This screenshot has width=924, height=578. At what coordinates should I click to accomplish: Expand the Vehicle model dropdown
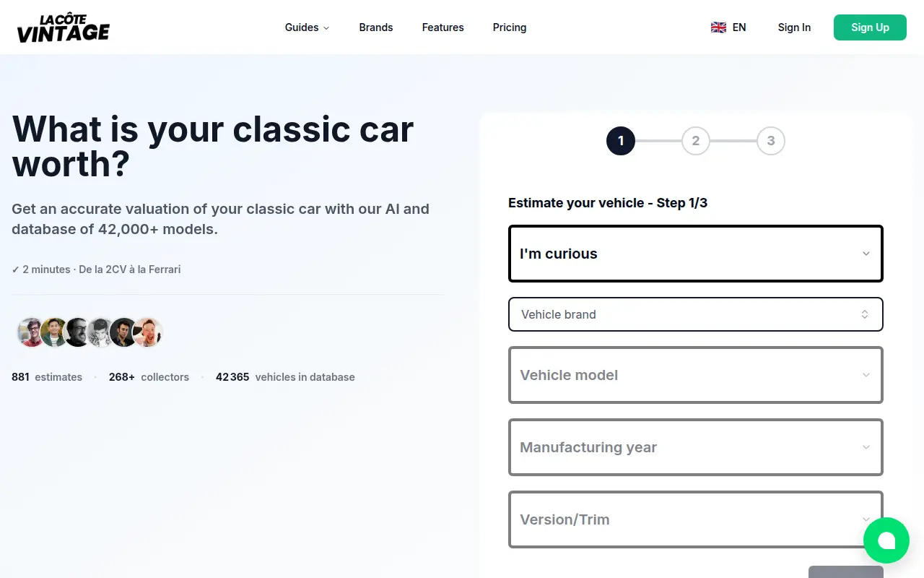(696, 375)
